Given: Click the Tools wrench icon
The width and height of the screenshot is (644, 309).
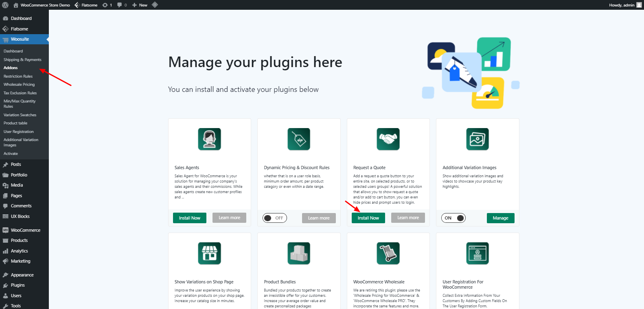Looking at the screenshot, I should pos(5,306).
